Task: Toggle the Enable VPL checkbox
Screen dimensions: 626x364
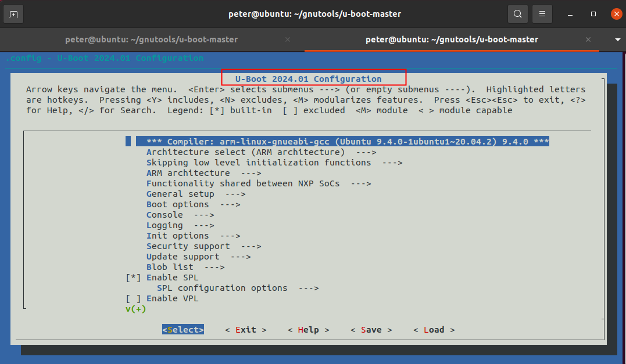Action: [133, 298]
